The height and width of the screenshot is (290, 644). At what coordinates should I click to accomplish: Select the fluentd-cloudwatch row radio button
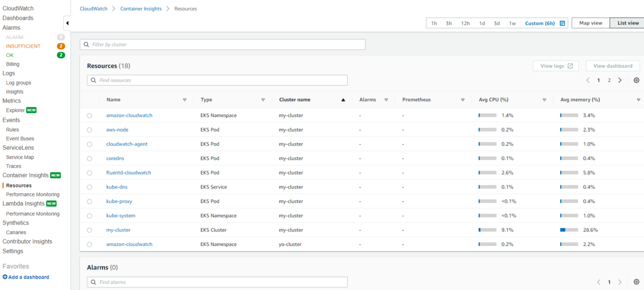tap(89, 173)
